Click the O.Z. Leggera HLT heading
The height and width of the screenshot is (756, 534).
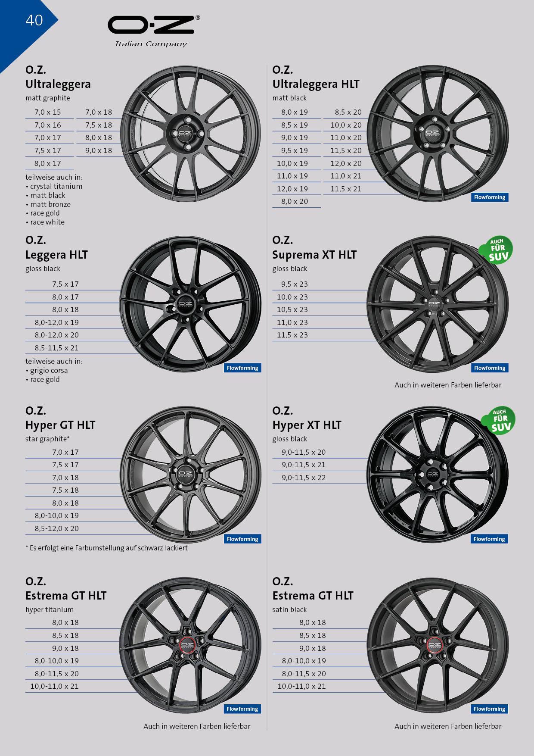click(x=56, y=248)
